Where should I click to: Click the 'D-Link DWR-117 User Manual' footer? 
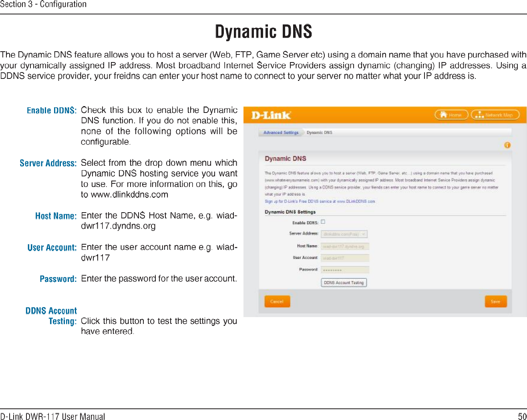point(52,416)
